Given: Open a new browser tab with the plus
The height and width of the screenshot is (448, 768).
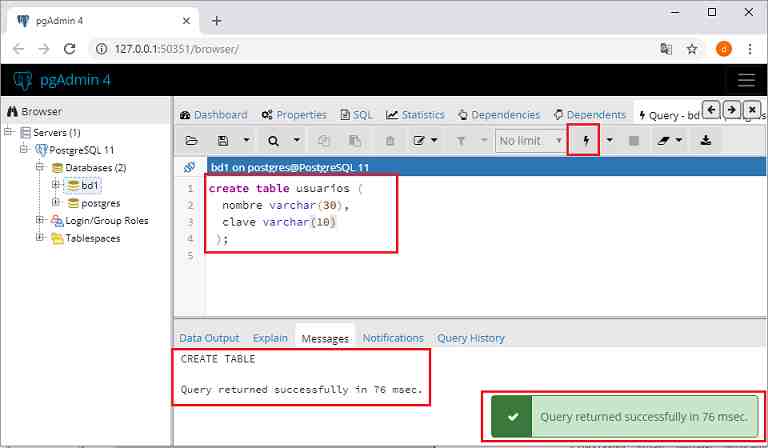Looking at the screenshot, I should [x=216, y=21].
